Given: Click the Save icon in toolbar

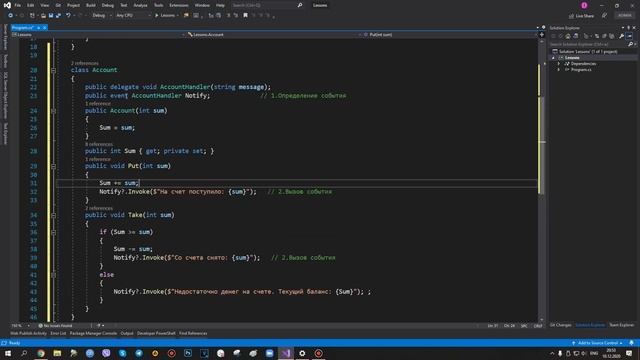Looking at the screenshot, I should click(x=51, y=16).
